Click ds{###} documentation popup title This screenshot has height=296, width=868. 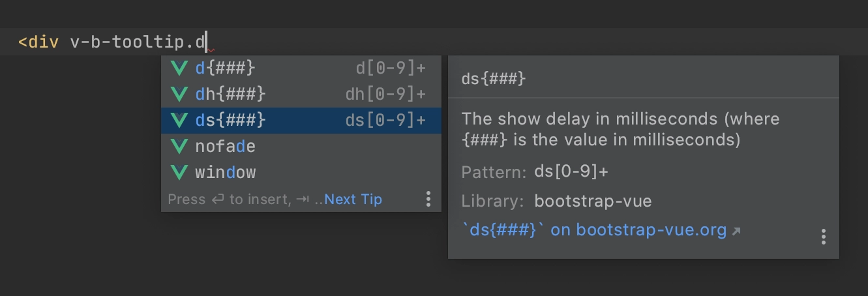[494, 80]
